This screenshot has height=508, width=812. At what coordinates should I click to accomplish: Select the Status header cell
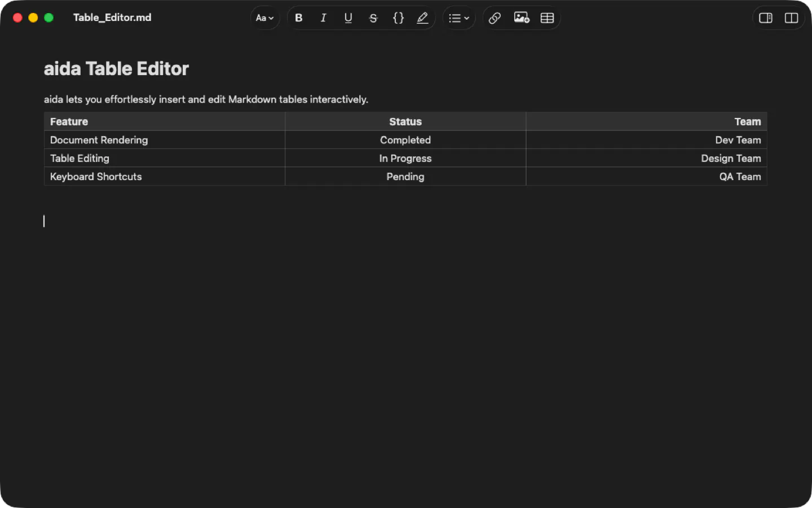point(405,121)
